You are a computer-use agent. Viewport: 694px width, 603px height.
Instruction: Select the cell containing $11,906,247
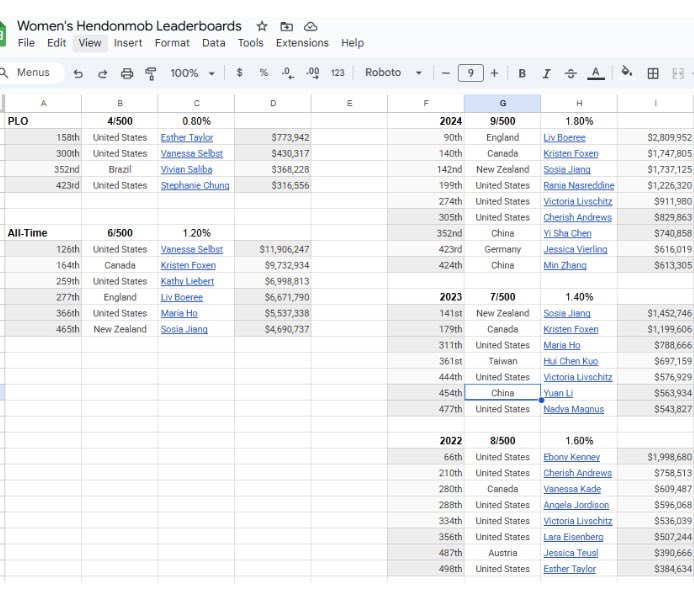[x=273, y=249]
